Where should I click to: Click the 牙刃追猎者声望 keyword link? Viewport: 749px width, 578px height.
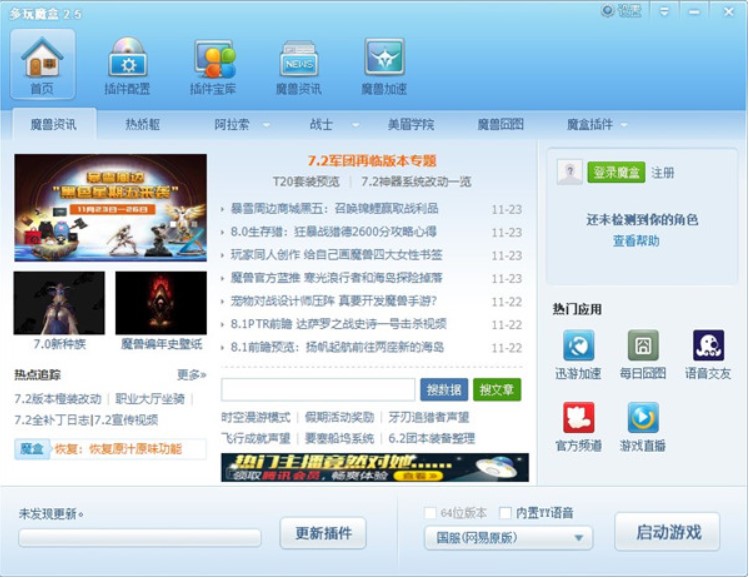(428, 417)
